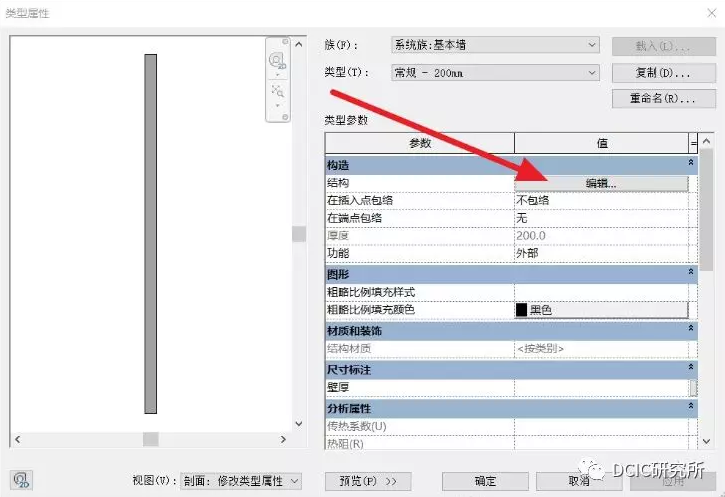The image size is (725, 497).
Task: Click the 编辑... button for 结构
Action: click(x=601, y=183)
